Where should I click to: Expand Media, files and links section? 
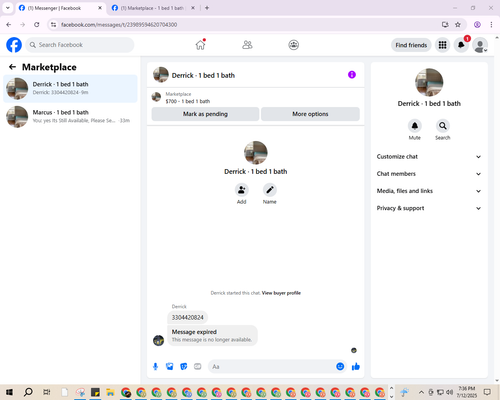[x=429, y=191]
